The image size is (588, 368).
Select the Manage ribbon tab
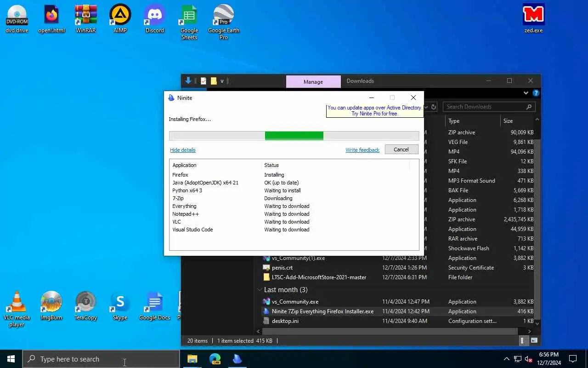[x=313, y=82]
